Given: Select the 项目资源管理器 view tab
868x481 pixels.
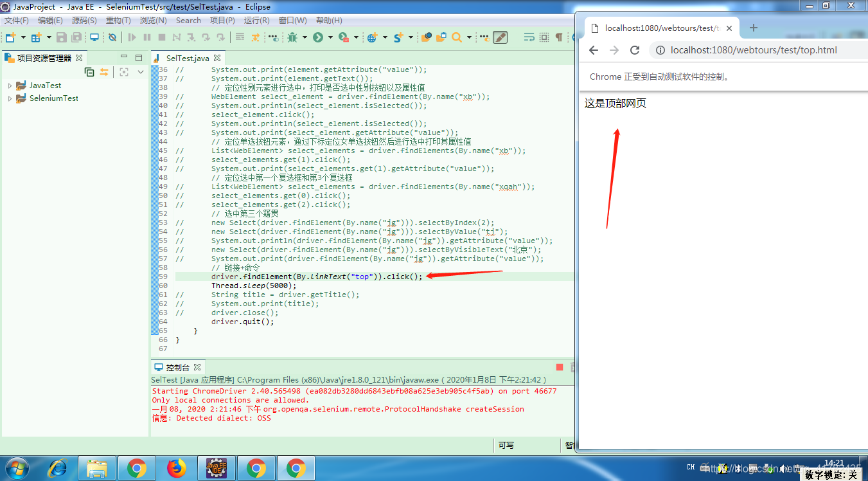Looking at the screenshot, I should click(x=44, y=58).
